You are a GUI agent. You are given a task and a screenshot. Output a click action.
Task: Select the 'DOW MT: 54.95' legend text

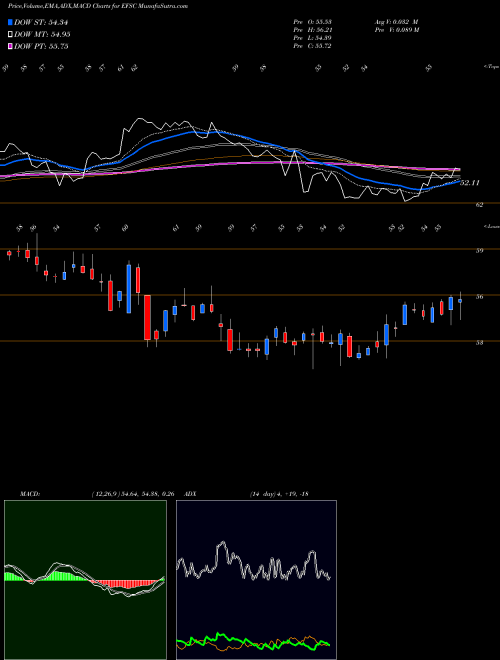(42, 35)
